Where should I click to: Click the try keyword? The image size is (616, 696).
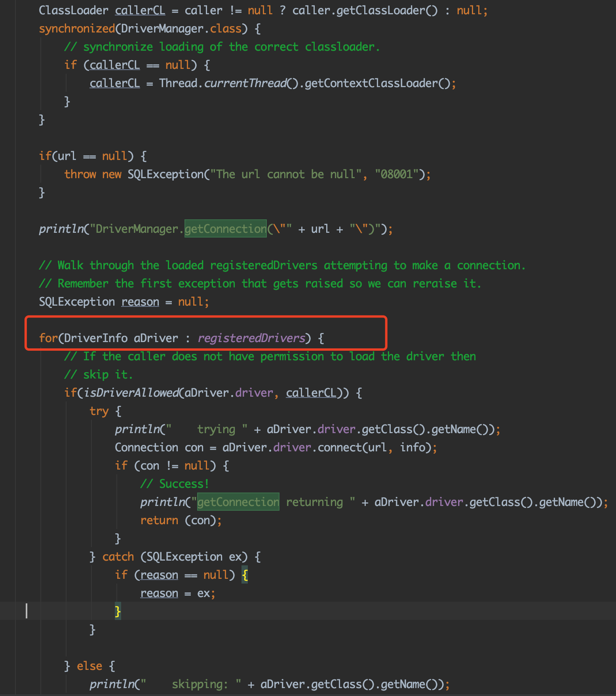click(99, 411)
